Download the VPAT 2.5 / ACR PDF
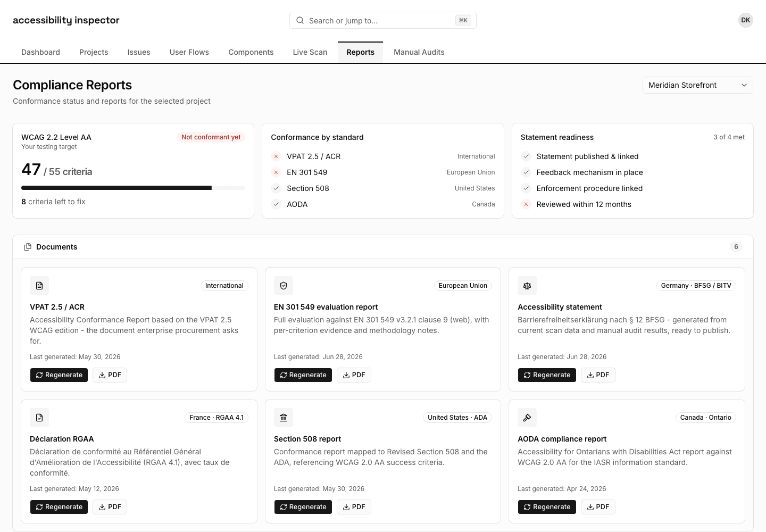The image size is (766, 532). [110, 375]
